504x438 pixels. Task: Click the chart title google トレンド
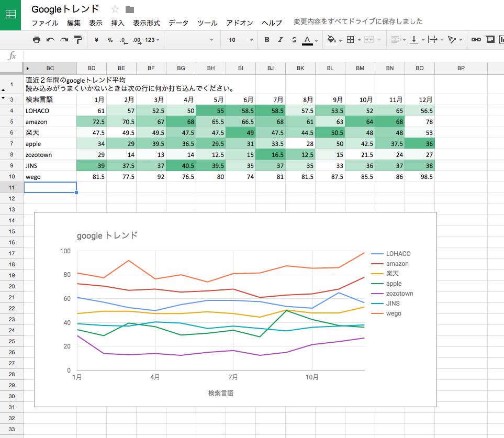click(107, 235)
